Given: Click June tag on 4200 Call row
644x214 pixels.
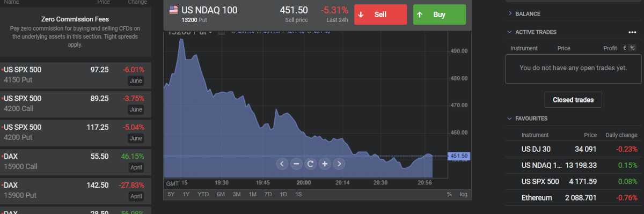Looking at the screenshot, I should [136, 110].
